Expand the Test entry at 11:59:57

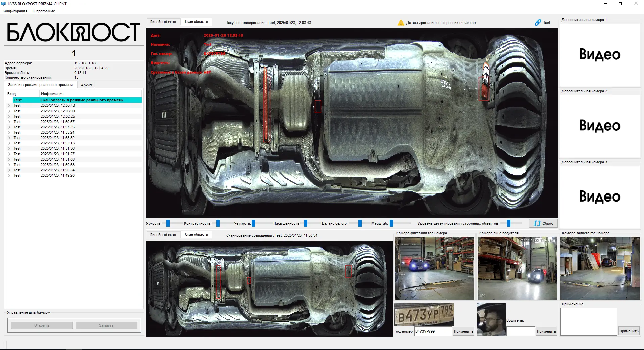click(x=9, y=122)
